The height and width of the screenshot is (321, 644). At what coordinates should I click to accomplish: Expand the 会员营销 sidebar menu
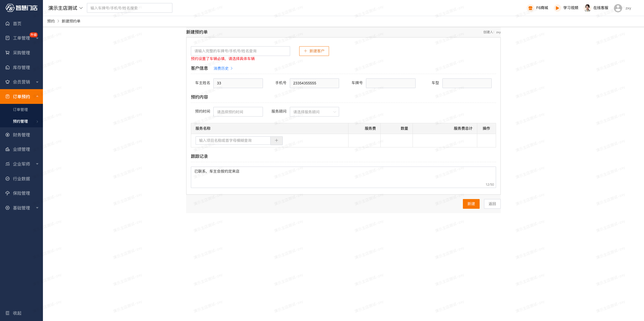[x=21, y=82]
